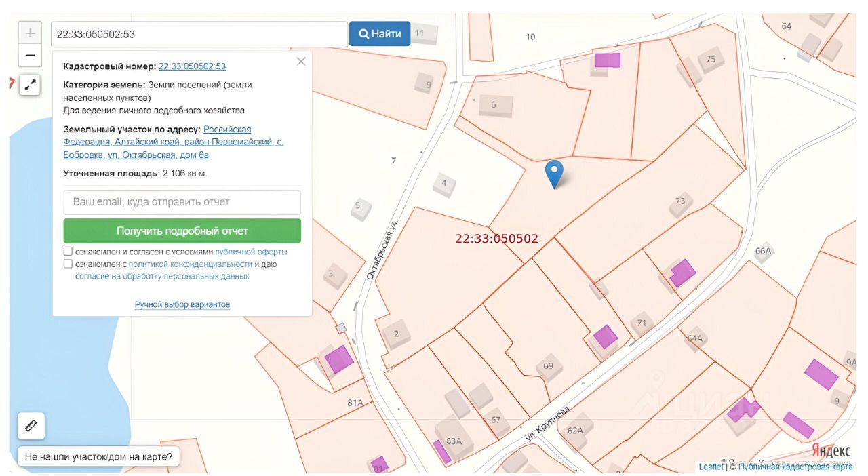Click Ручной выбор вариантов link
Viewport: 868px width, 476px height.
182,304
